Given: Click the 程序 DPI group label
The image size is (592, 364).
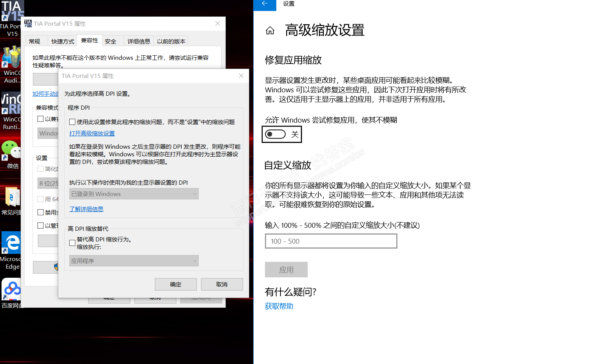Looking at the screenshot, I should (79, 107).
